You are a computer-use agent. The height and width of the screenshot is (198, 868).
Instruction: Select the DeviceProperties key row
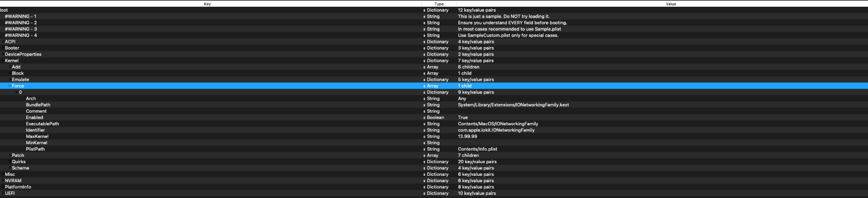tap(23, 54)
